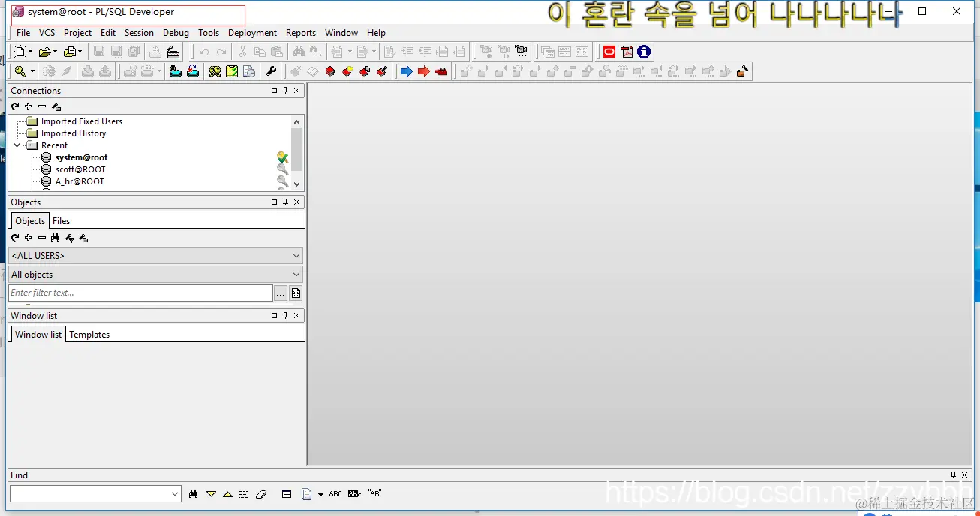Pin the Window list panel
The width and height of the screenshot is (980, 516).
[285, 316]
